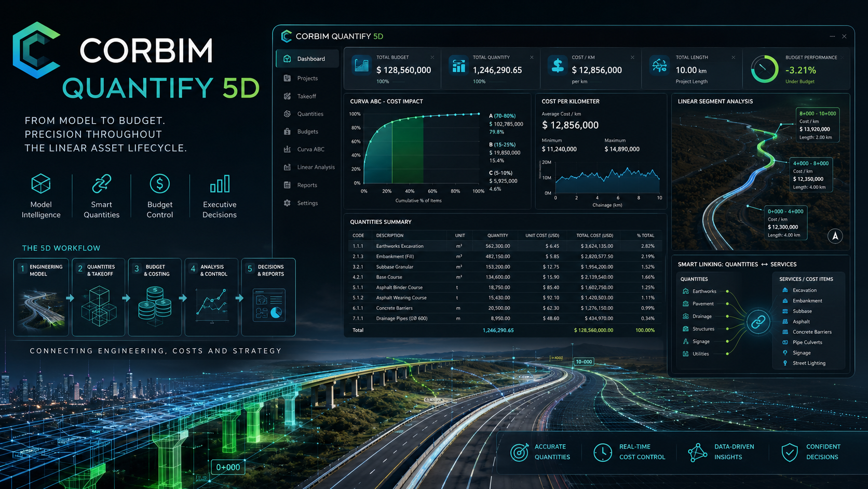
Task: Click the TOTAL COST (USD) column header
Action: [594, 235]
